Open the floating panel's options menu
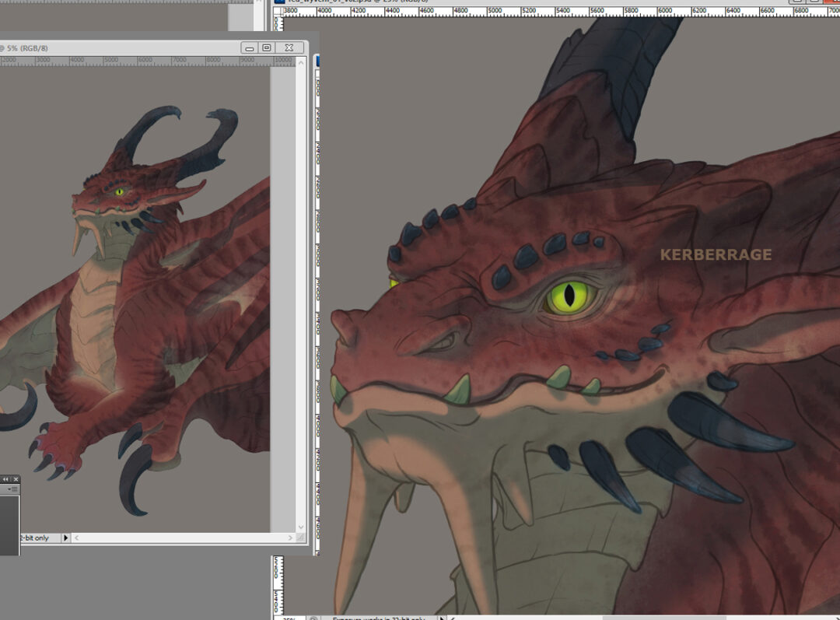 click(12, 489)
